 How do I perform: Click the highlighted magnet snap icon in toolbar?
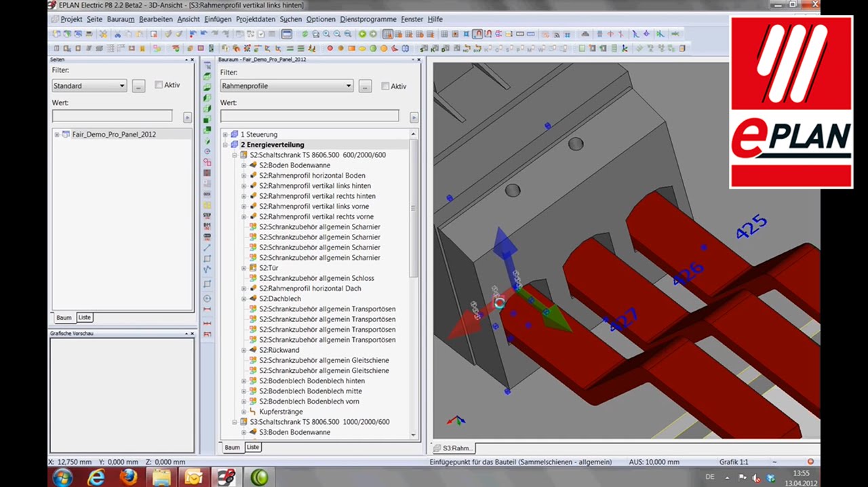[477, 34]
